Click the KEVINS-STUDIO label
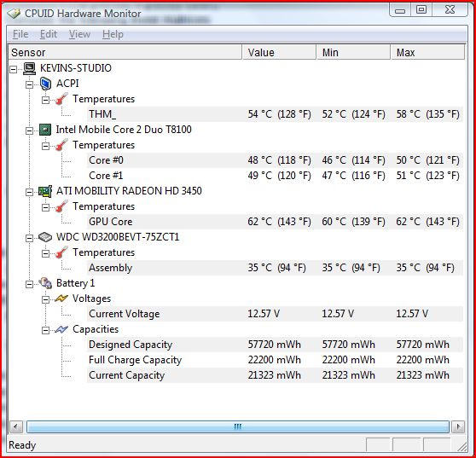This screenshot has width=476, height=458. click(76, 68)
